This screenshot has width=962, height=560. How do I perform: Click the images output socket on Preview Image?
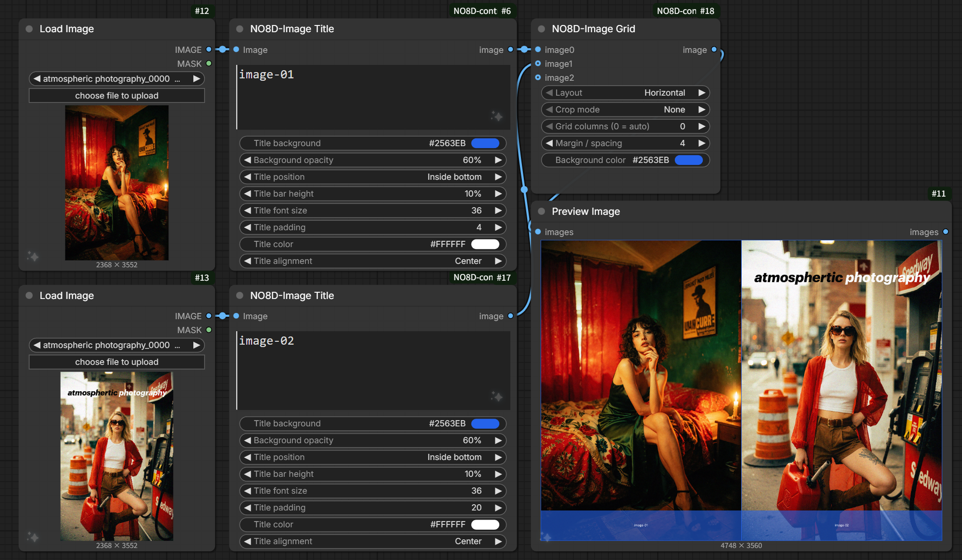coord(946,232)
